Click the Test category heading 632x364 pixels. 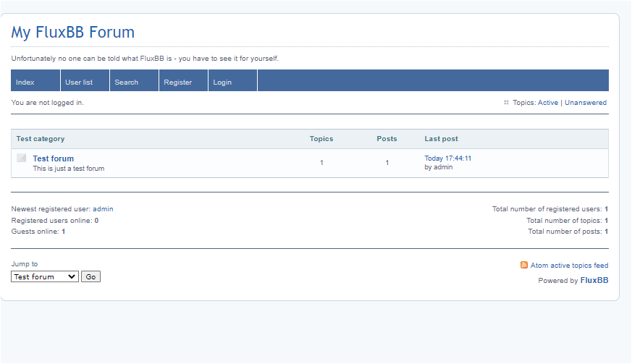tap(41, 139)
